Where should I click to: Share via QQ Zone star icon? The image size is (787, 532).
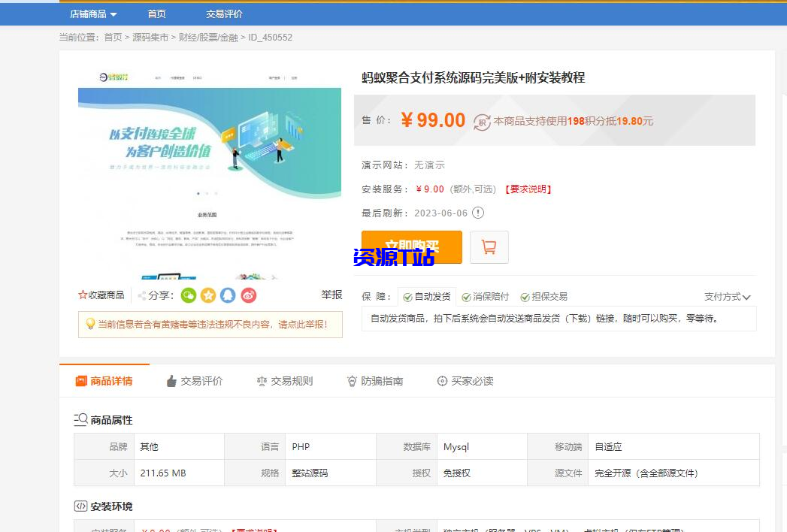pos(208,295)
